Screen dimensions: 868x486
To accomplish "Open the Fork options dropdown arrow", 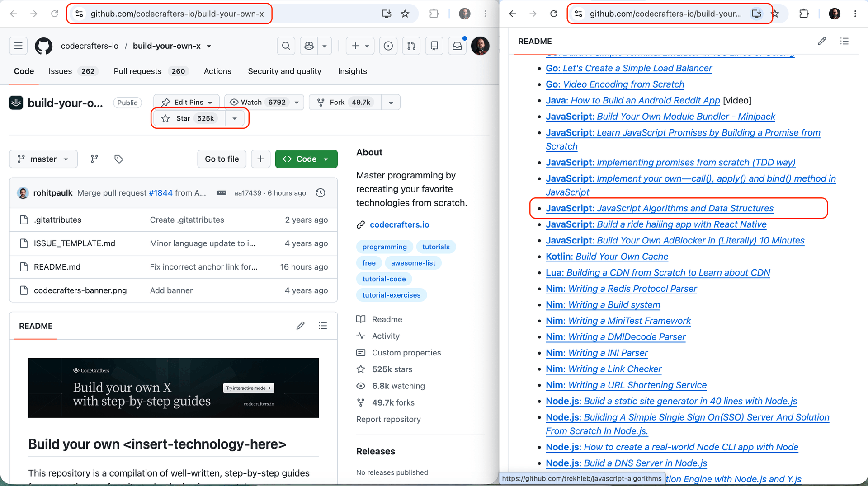I will point(391,103).
